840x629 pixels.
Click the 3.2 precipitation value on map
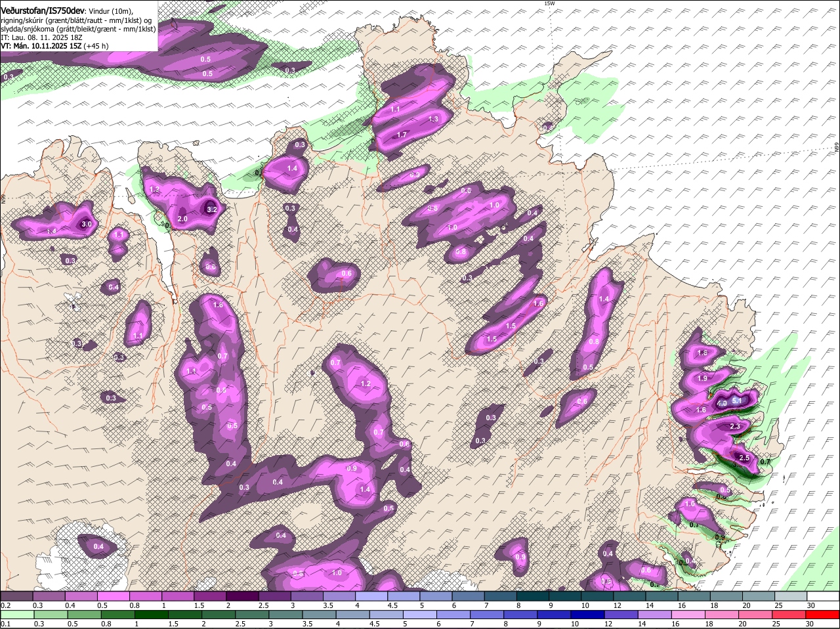[211, 209]
